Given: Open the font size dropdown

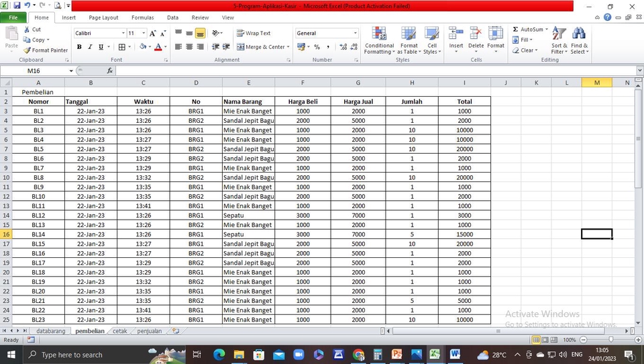Looking at the screenshot, I should (x=144, y=34).
